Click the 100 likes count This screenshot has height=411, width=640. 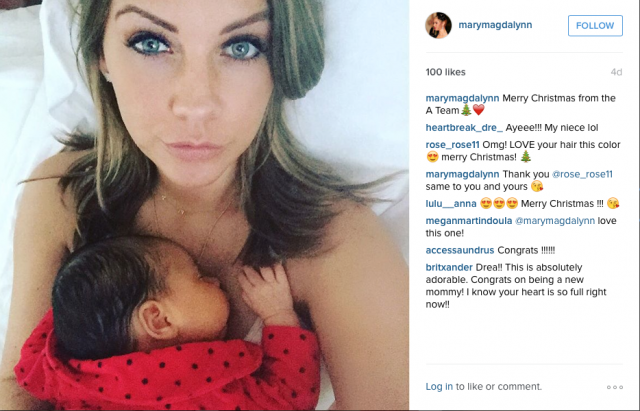click(x=445, y=72)
